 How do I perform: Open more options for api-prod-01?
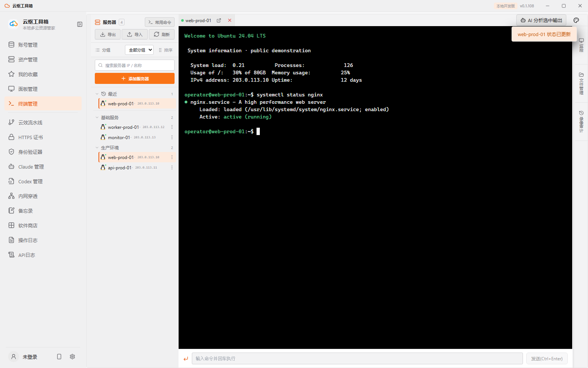[x=172, y=167]
